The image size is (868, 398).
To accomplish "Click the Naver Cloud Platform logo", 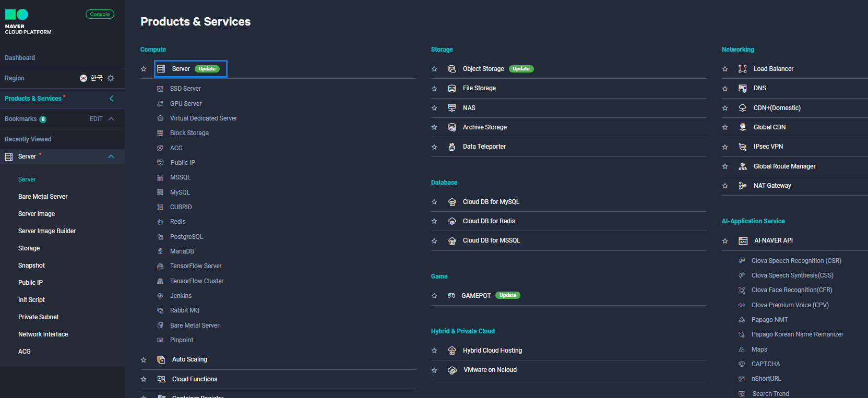I will [28, 22].
